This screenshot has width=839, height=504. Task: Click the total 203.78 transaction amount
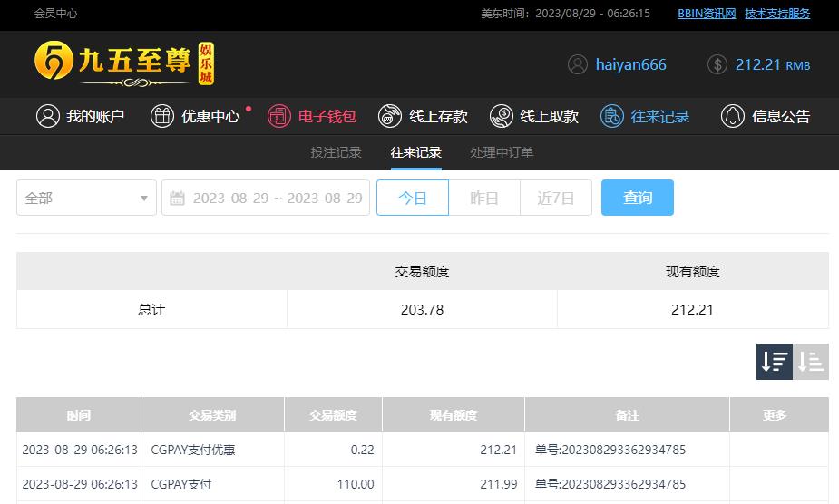click(422, 310)
